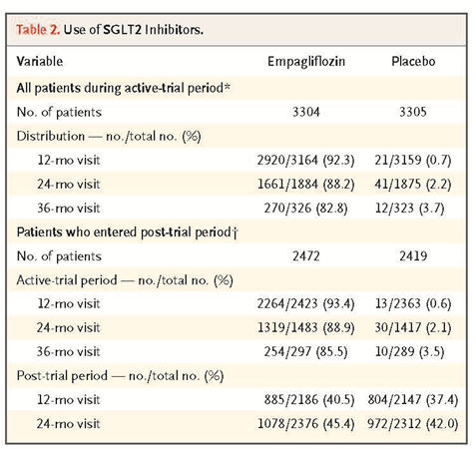This screenshot has height=449, width=476.
Task: Click the cell 885/2186 (40.5)
Action: [x=309, y=400]
